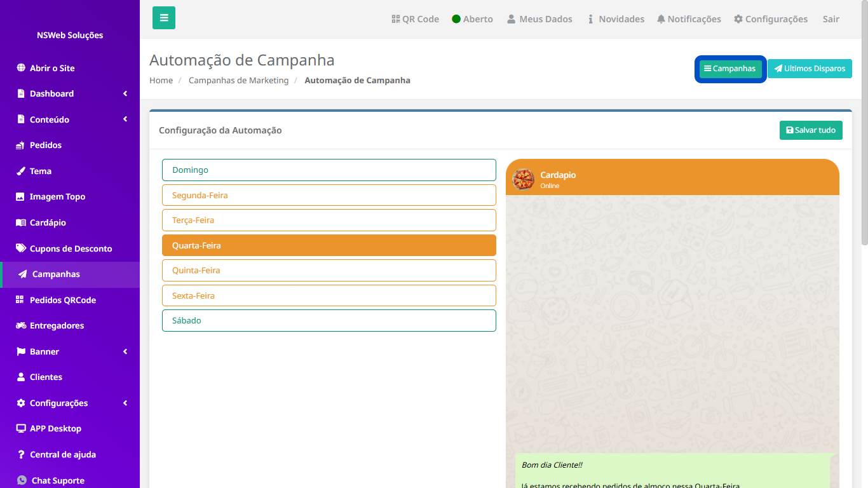Expand the Conteúdo submenu arrow
This screenshot has height=488, width=868.
pyautogui.click(x=125, y=119)
